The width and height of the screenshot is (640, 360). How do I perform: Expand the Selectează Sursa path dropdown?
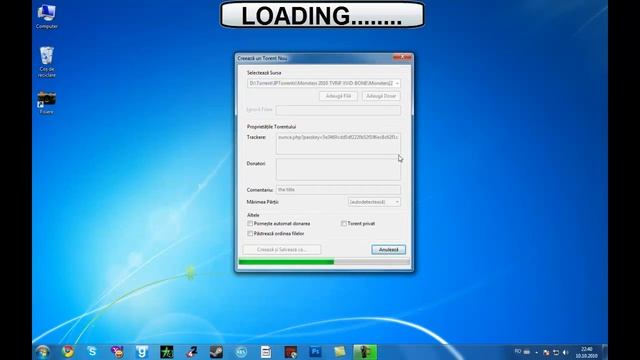[397, 83]
